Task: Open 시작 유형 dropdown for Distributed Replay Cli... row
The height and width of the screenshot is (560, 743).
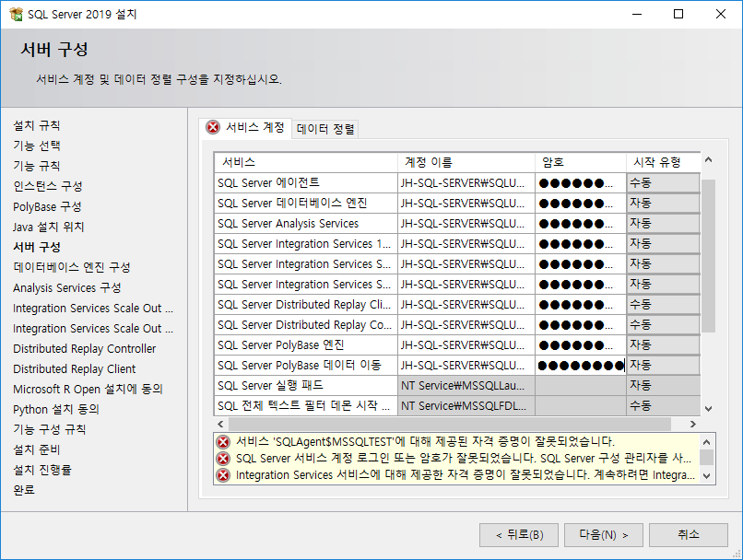Action: 664,304
